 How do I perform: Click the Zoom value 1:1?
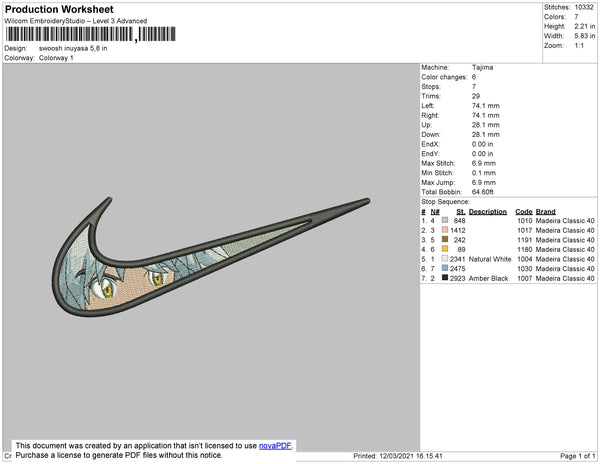(579, 46)
